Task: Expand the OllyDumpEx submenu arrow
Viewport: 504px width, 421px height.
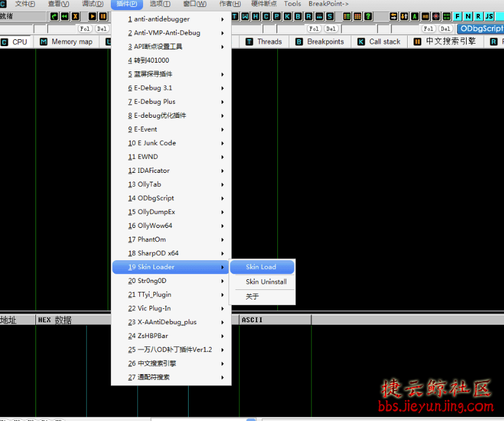Action: [x=222, y=212]
